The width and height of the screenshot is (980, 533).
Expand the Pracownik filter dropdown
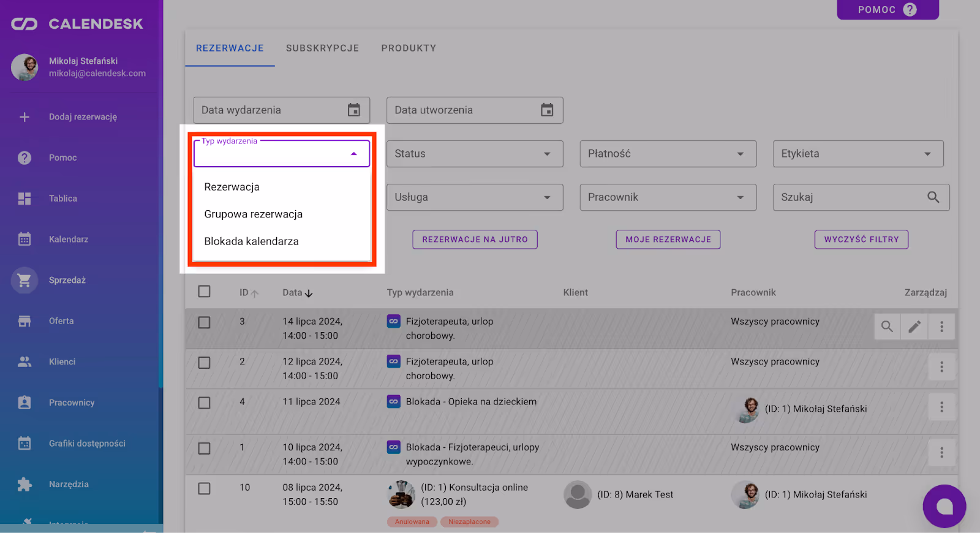pos(668,197)
